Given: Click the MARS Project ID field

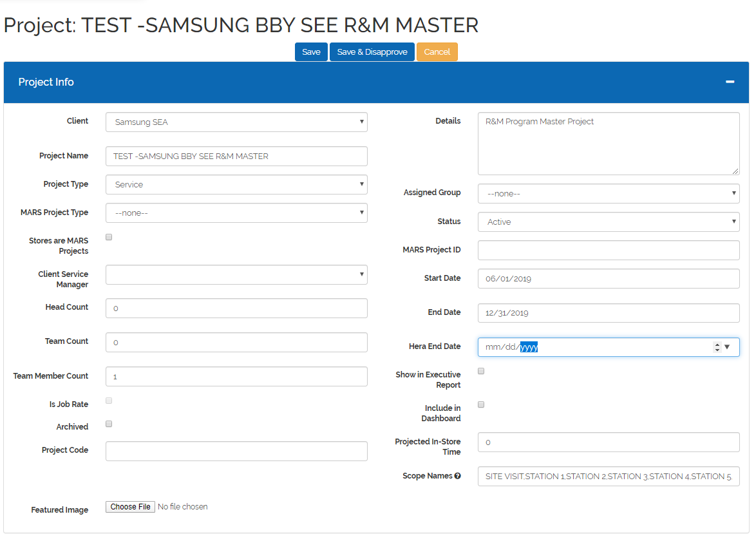Looking at the screenshot, I should 609,251.
